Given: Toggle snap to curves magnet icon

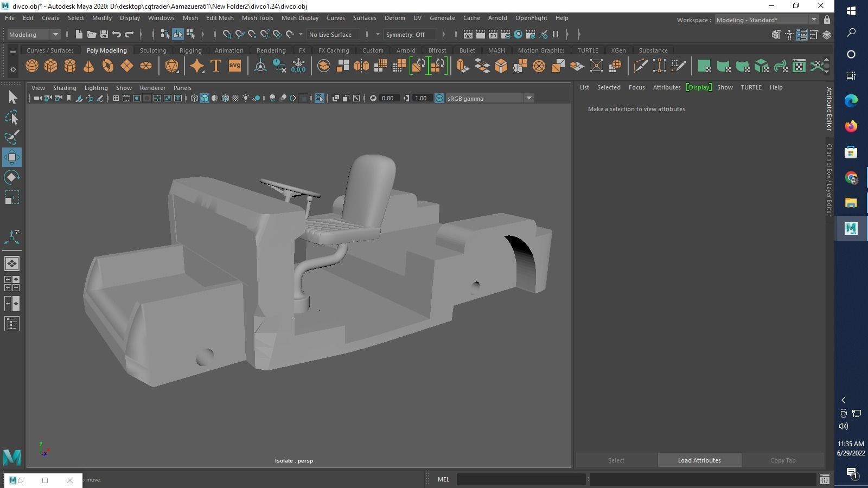Looking at the screenshot, I should click(239, 34).
